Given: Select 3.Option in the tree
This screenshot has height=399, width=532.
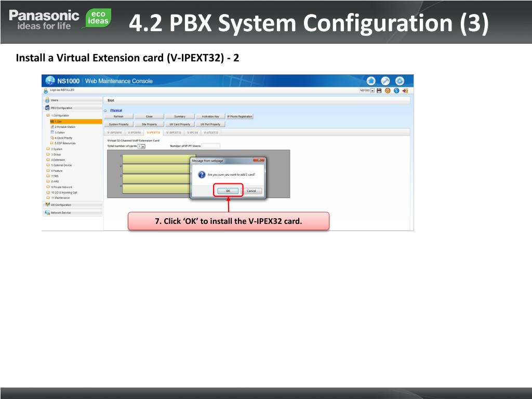Looking at the screenshot, I should pos(60,132).
